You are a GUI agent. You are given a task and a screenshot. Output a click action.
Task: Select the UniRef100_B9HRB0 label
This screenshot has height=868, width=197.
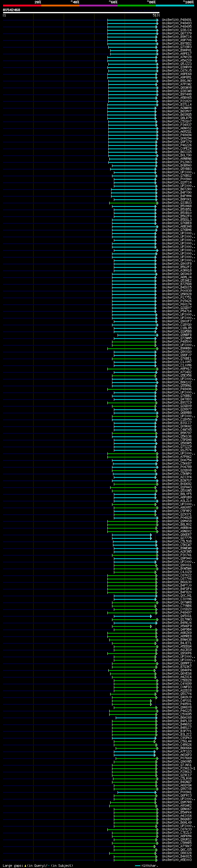click(x=177, y=349)
